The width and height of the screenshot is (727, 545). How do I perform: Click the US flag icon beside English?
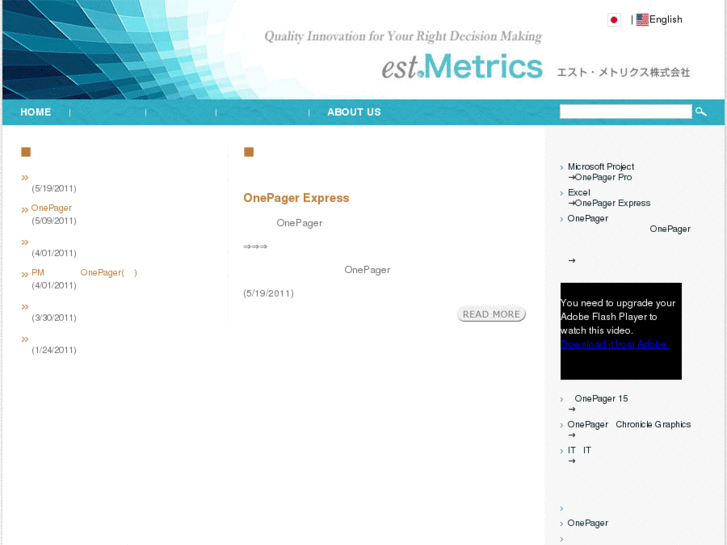tap(642, 19)
